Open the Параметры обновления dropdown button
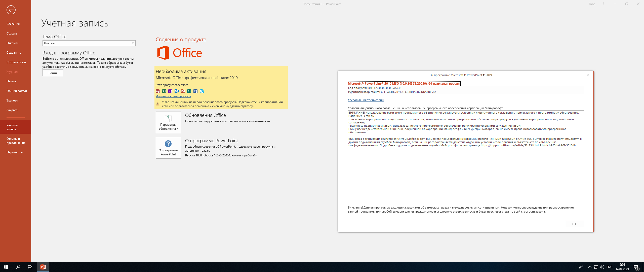This screenshot has width=644, height=272. click(x=168, y=122)
